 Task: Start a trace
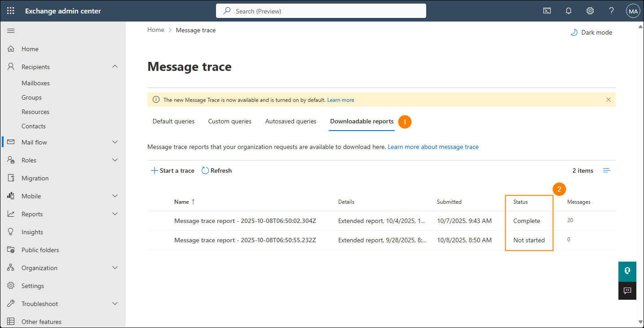pos(172,170)
